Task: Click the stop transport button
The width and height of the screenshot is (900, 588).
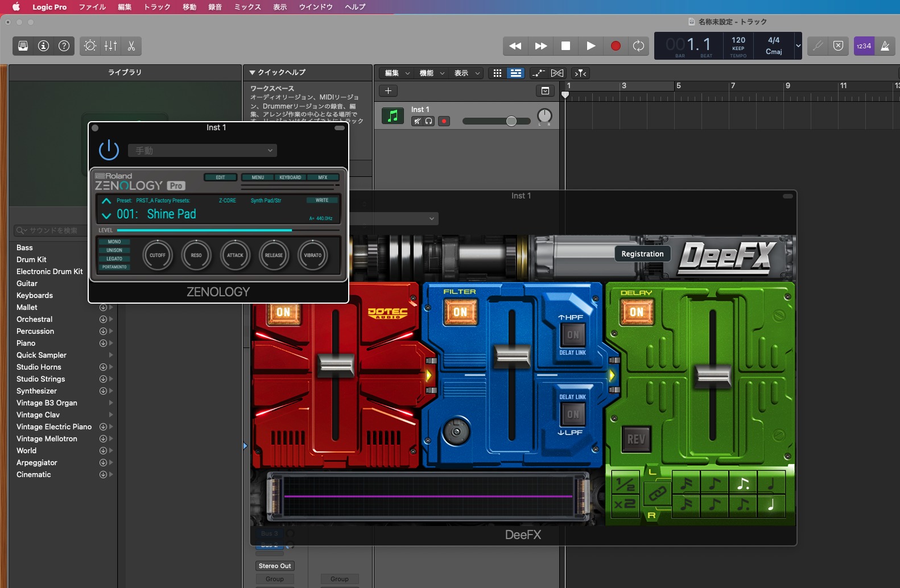Action: coord(565,46)
